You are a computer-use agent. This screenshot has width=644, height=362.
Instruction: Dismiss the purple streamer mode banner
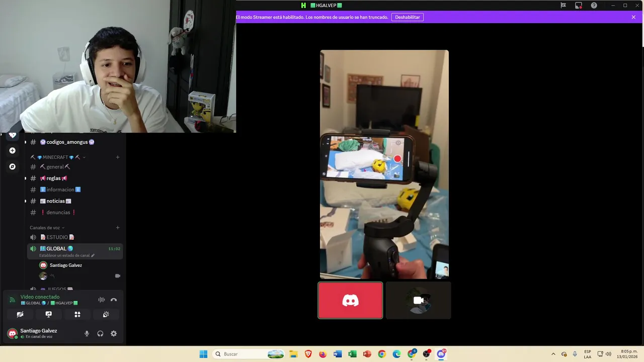(633, 17)
